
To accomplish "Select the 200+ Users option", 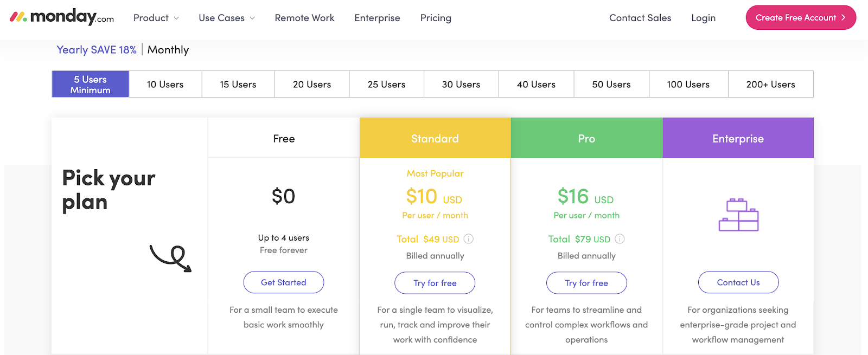I will [770, 85].
